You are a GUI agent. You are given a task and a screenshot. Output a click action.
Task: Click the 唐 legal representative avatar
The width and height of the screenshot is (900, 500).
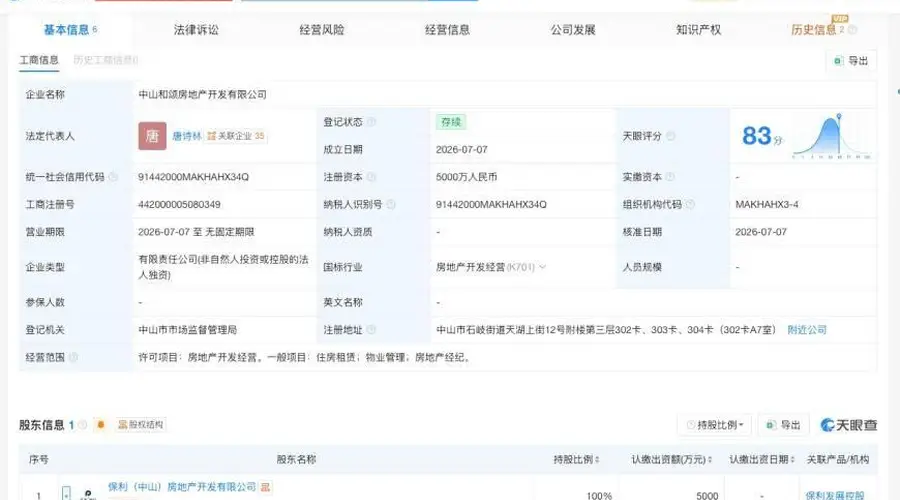click(x=152, y=136)
